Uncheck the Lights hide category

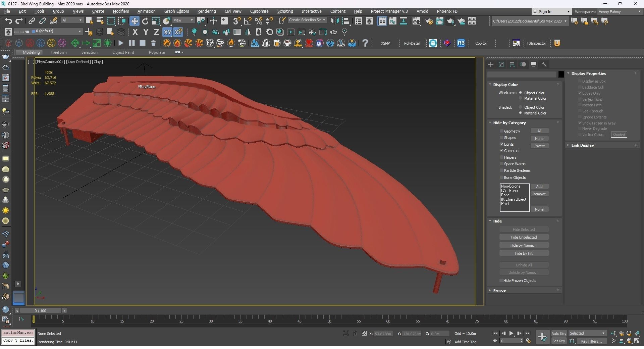(x=502, y=144)
